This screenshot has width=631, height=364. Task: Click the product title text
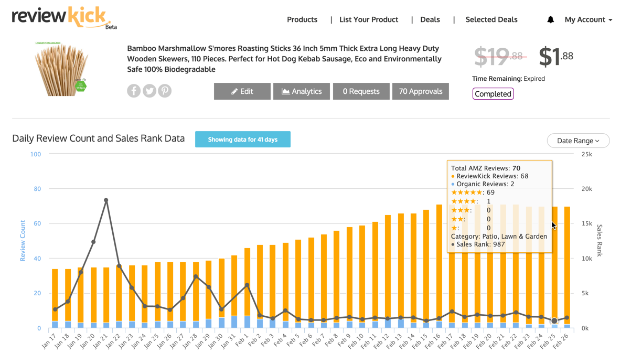[284, 59]
